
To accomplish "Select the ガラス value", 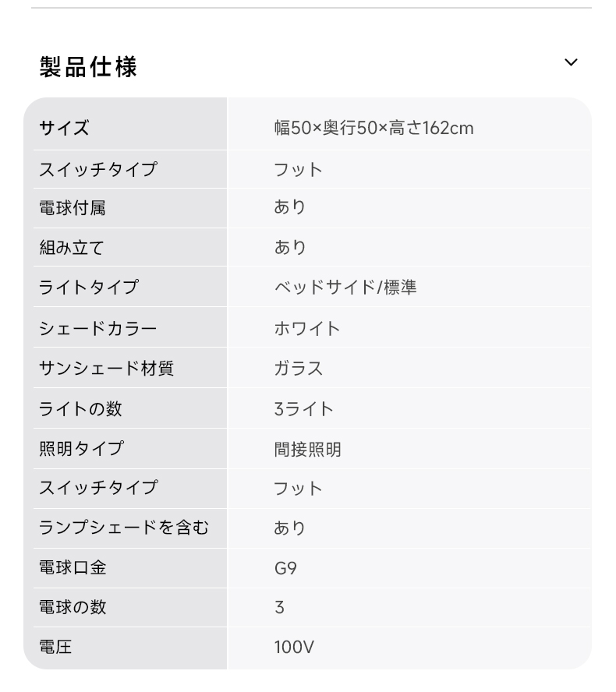I will point(299,368).
